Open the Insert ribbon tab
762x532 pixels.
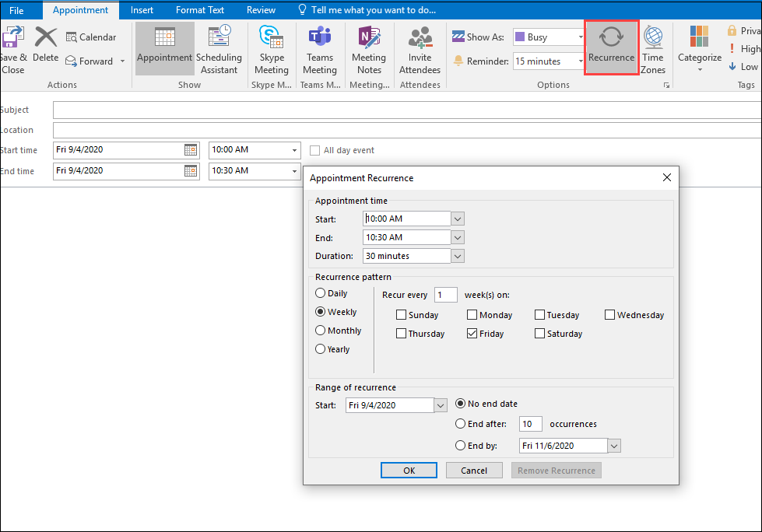pos(142,9)
